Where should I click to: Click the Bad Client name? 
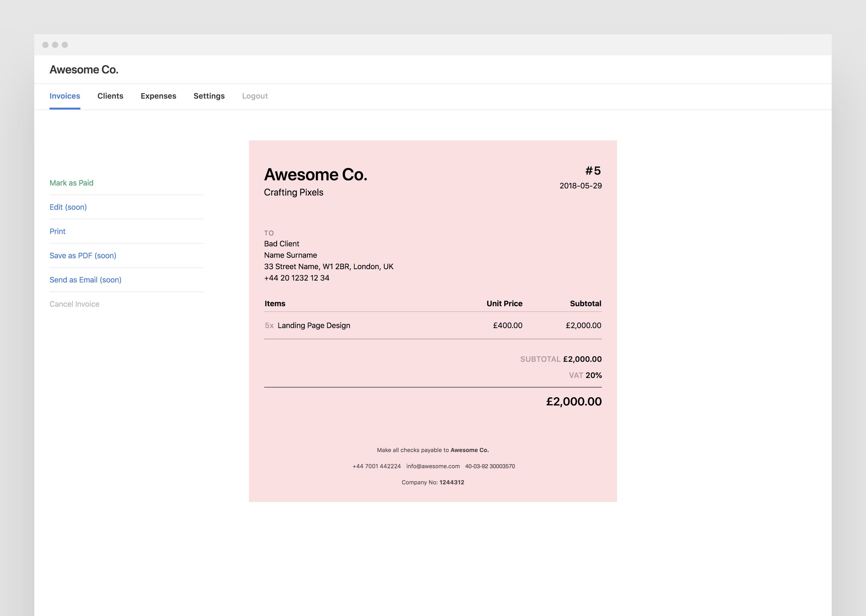coord(282,244)
